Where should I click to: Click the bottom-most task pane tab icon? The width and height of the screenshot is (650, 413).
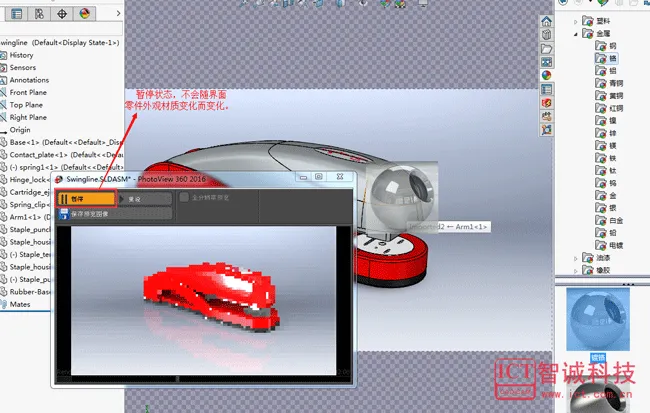coord(546,130)
